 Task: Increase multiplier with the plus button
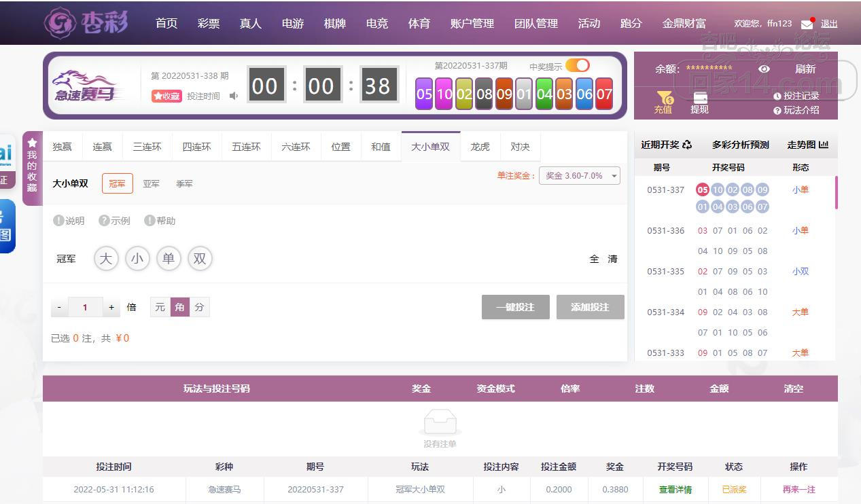(111, 308)
